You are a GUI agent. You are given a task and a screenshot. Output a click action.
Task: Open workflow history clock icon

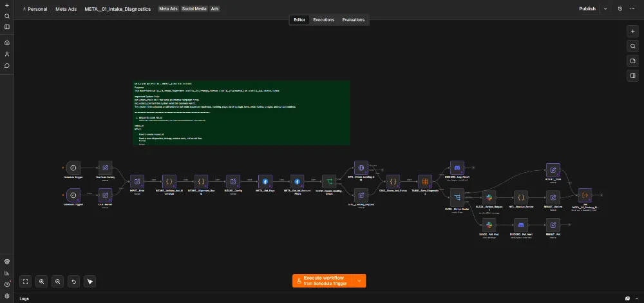(x=620, y=8)
